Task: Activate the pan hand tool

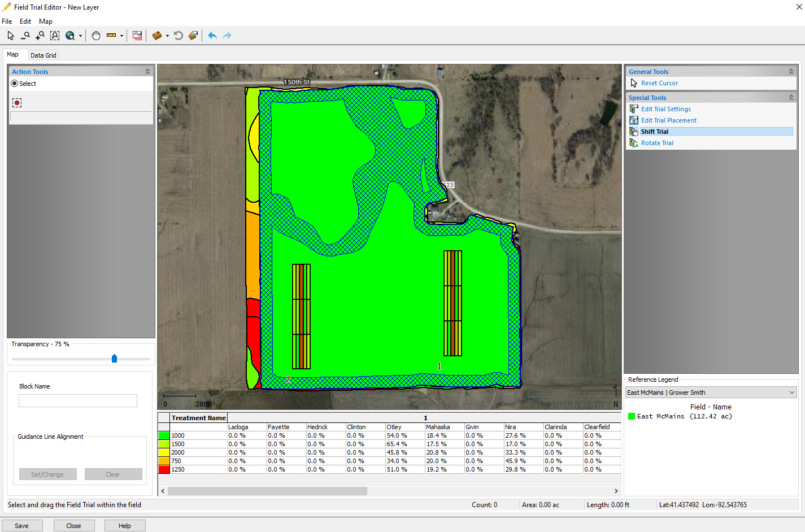Action: (96, 36)
